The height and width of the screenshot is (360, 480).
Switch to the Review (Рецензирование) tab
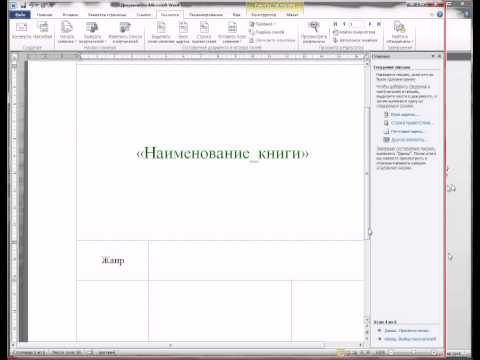(x=206, y=15)
